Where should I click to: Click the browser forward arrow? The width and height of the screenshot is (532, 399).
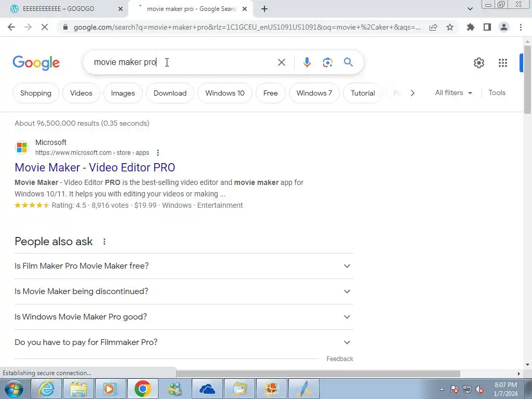click(28, 27)
